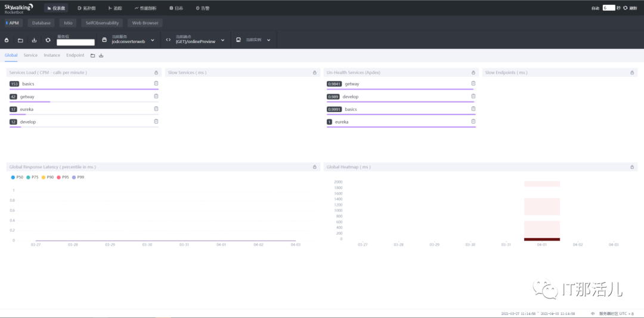Click the lock icon on Services Load panel
The width and height of the screenshot is (644, 318).
tap(156, 73)
